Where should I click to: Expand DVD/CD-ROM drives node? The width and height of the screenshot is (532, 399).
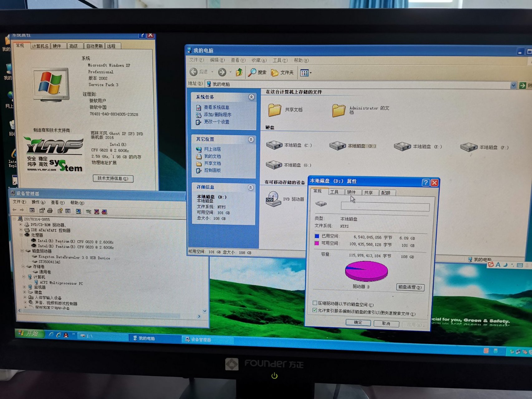pyautogui.click(x=21, y=224)
